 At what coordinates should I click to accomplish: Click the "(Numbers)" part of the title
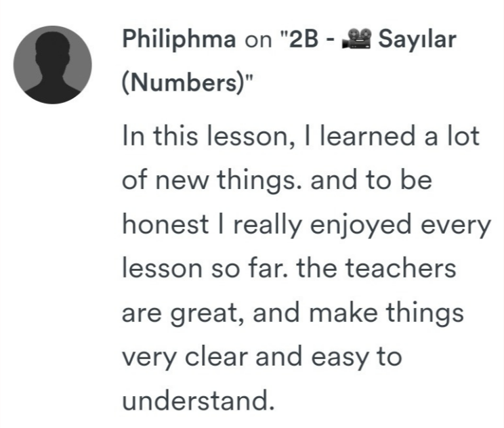click(x=184, y=83)
